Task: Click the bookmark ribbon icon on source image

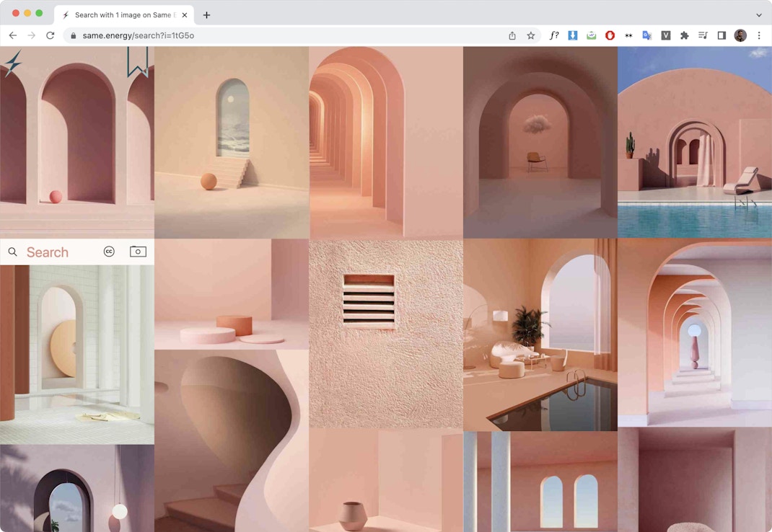Action: [x=137, y=62]
